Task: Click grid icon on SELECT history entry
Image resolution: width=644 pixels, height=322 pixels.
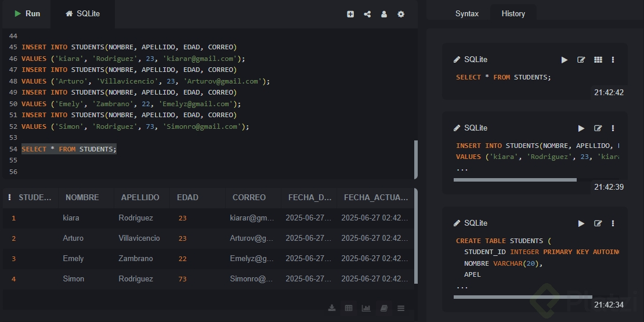Action: pos(598,60)
